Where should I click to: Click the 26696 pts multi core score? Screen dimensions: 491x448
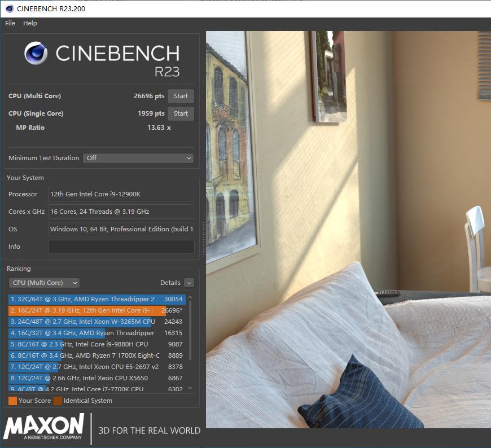pyautogui.click(x=149, y=96)
